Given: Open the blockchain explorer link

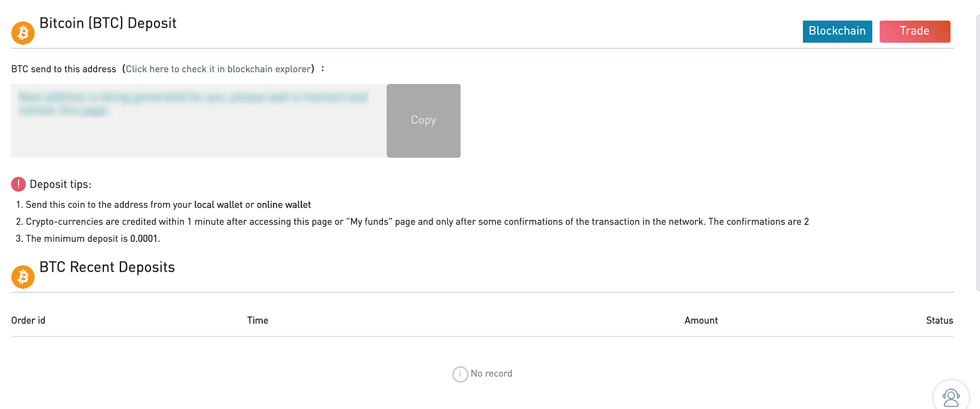Looking at the screenshot, I should click(x=219, y=69).
